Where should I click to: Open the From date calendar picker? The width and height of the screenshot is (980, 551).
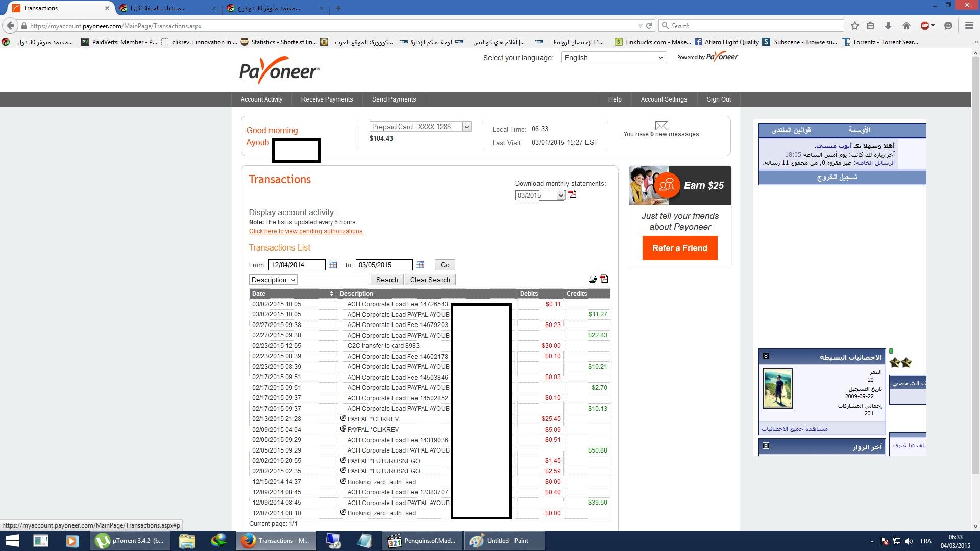click(x=333, y=265)
